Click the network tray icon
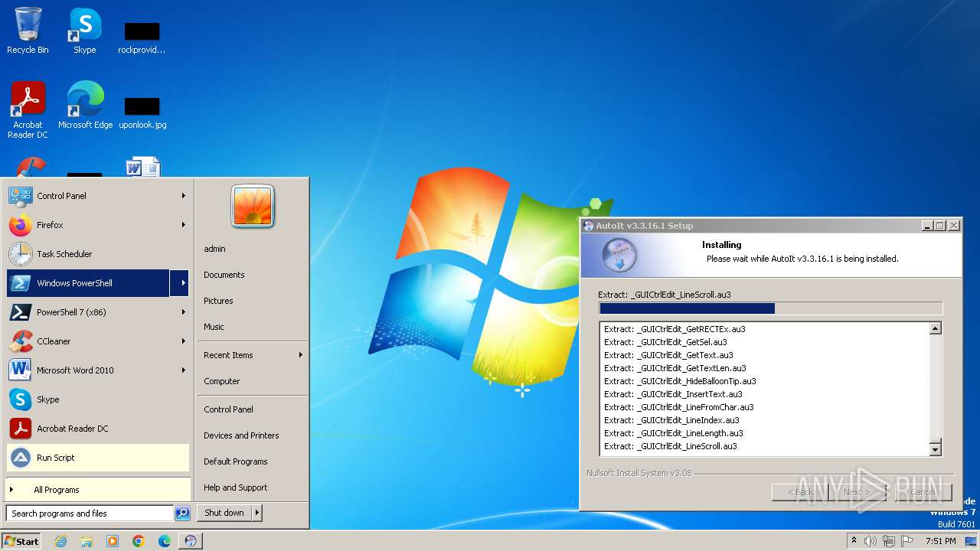The height and width of the screenshot is (551, 980). [889, 541]
